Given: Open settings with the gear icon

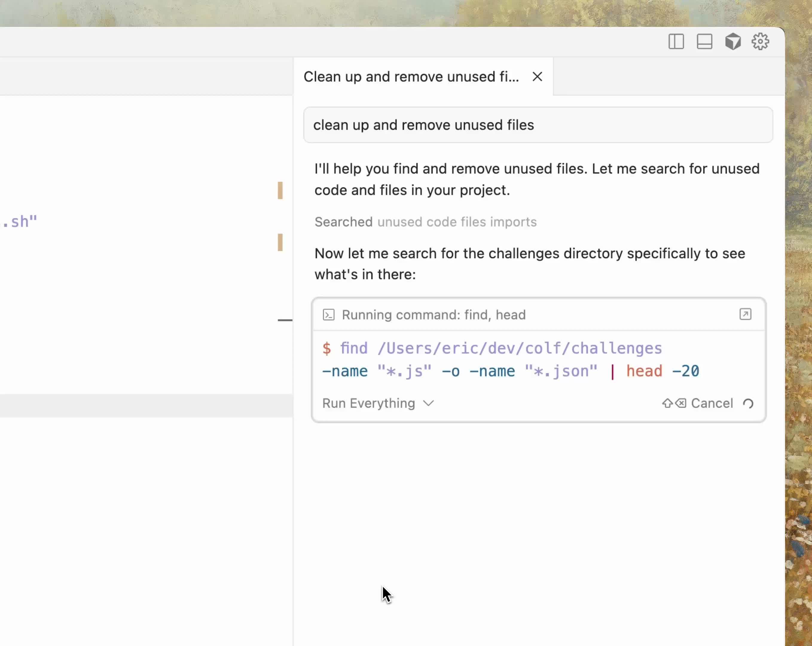Looking at the screenshot, I should coord(760,42).
